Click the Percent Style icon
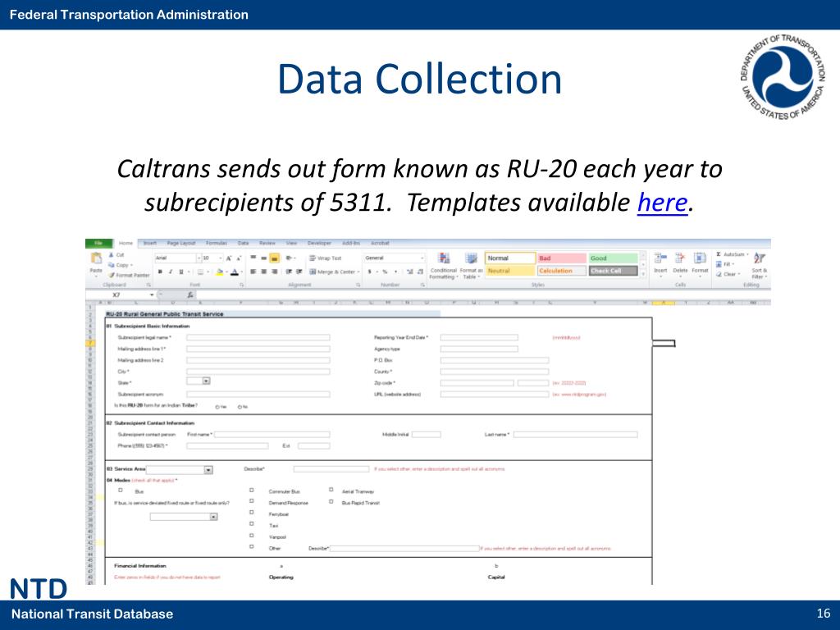The height and width of the screenshot is (630, 840). [385, 272]
